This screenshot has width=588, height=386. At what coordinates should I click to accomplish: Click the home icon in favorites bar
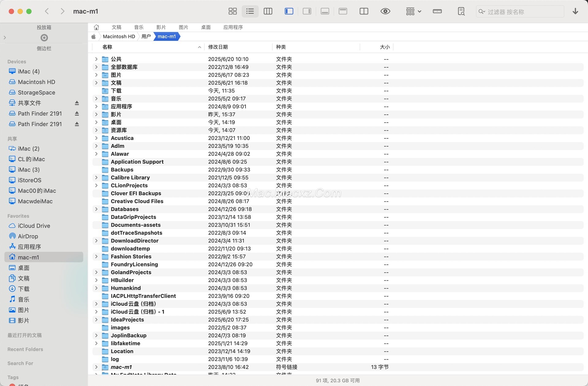[x=96, y=27]
